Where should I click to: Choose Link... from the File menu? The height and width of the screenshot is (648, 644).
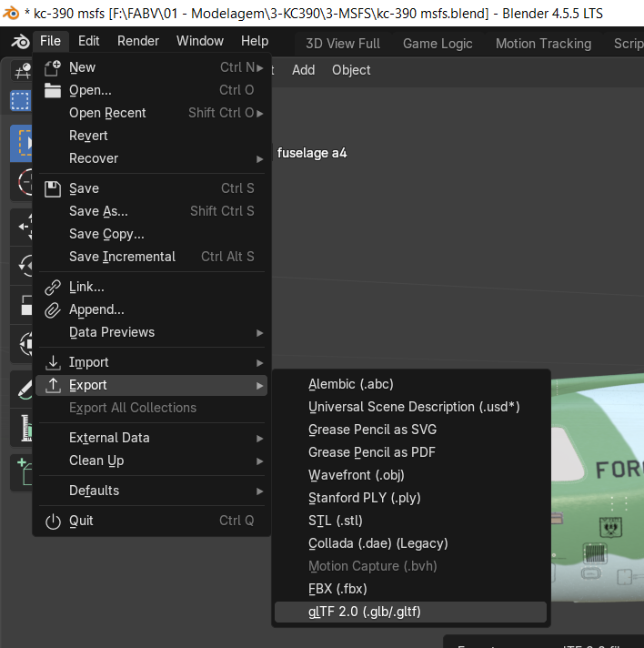pyautogui.click(x=152, y=287)
